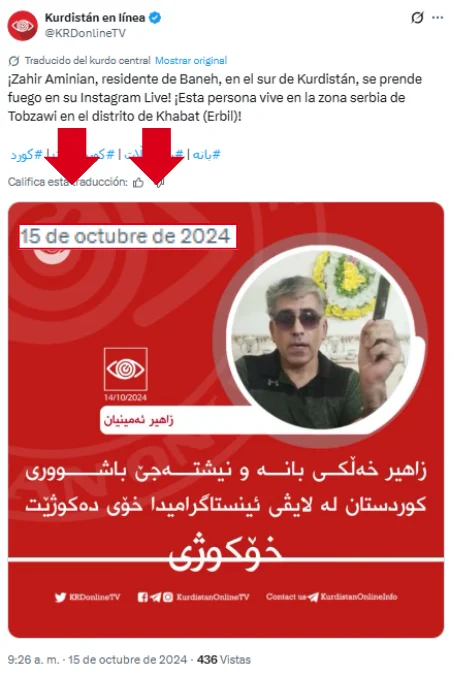Open the post timestamp 15 de octubre
This screenshot has height=675, width=453.
(x=127, y=659)
